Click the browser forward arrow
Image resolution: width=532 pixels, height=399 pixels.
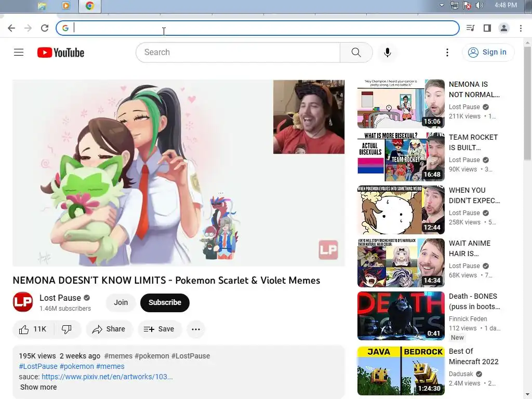coord(28,28)
